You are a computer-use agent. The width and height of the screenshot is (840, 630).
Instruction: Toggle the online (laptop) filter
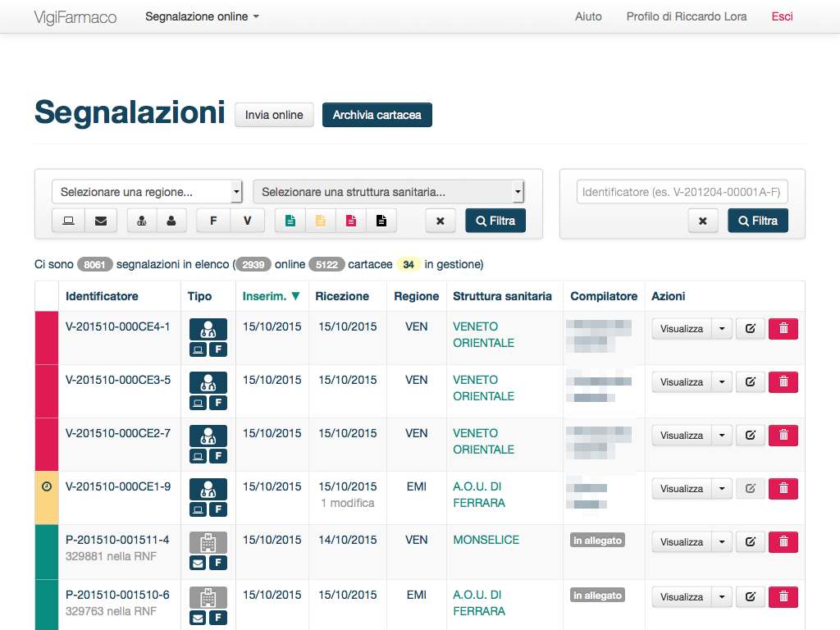point(69,221)
